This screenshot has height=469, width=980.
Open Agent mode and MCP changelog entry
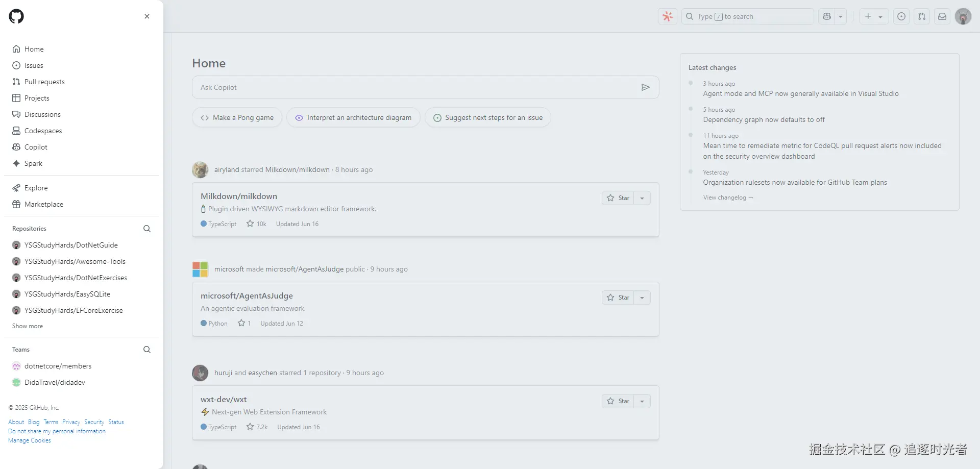(801, 93)
